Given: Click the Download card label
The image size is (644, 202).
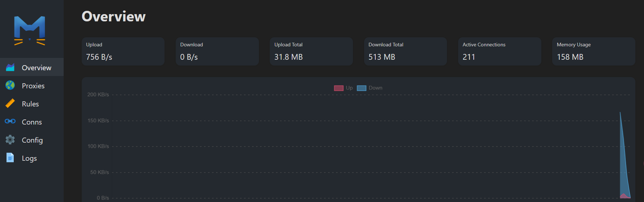Looking at the screenshot, I should pyautogui.click(x=192, y=45).
